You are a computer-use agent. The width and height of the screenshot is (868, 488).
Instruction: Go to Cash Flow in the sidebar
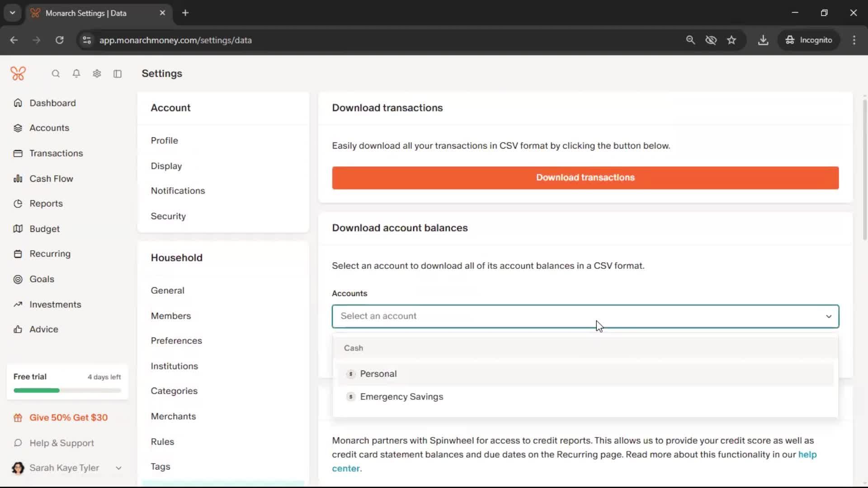click(51, 178)
